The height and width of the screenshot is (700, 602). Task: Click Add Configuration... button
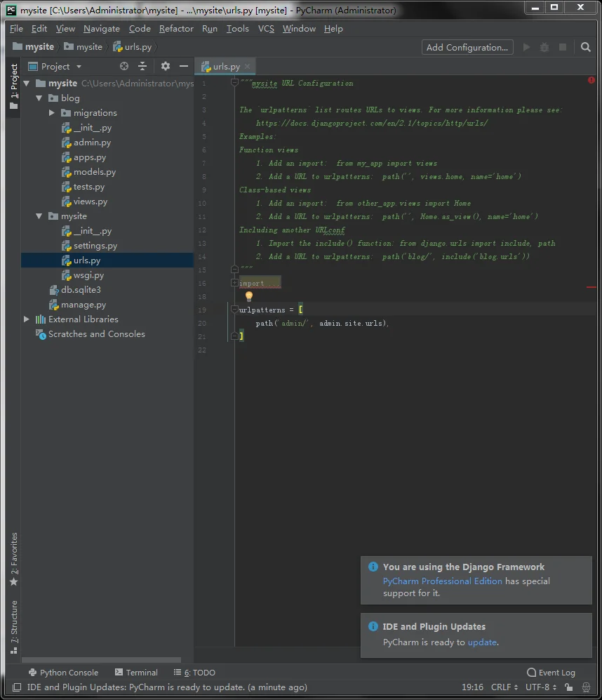coord(467,47)
